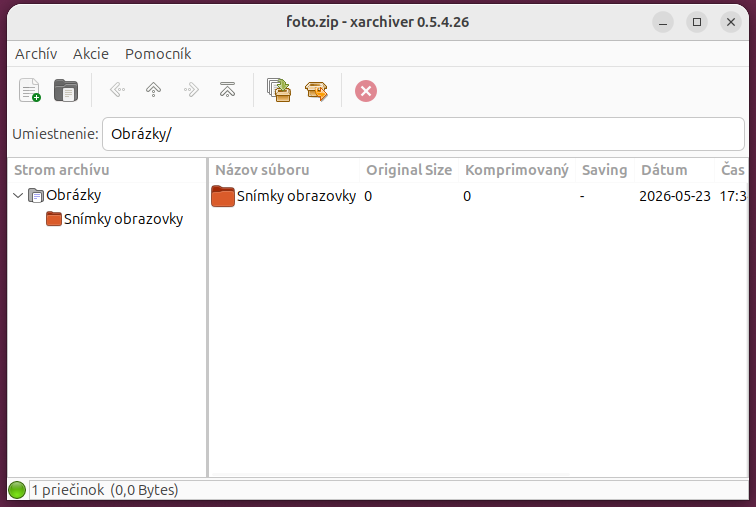The width and height of the screenshot is (756, 507).
Task: Create a new archive with the toolbar icon
Action: (29, 90)
